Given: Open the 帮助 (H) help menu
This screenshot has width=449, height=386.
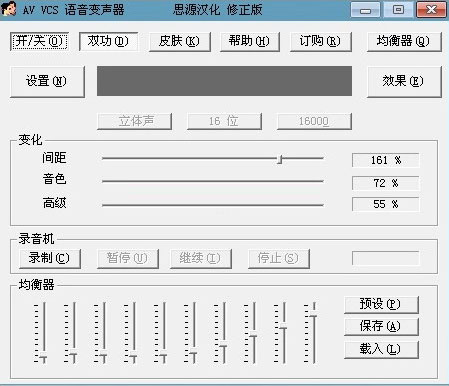Looking at the screenshot, I should [250, 42].
